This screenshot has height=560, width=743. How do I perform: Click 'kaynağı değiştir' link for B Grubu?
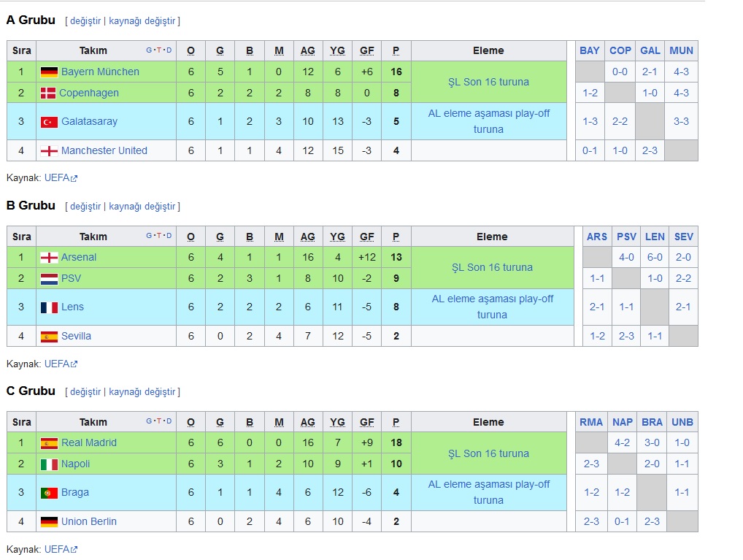[142, 207]
